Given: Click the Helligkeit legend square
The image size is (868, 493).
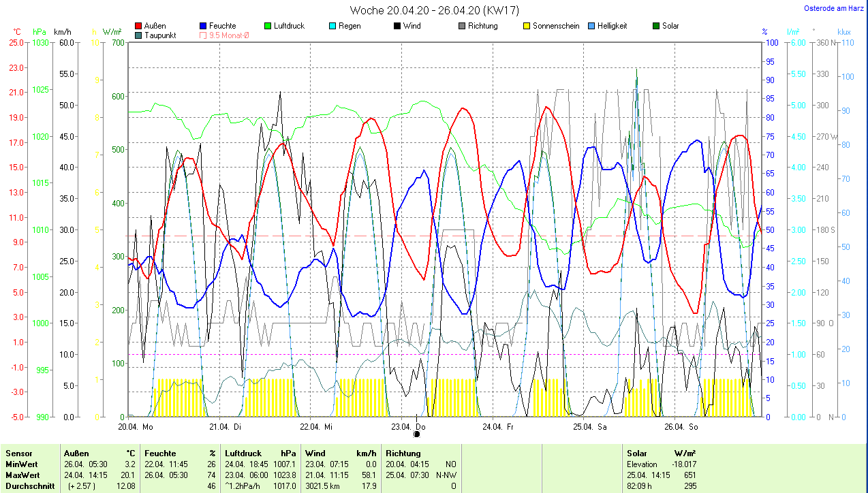Looking at the screenshot, I should 591,26.
